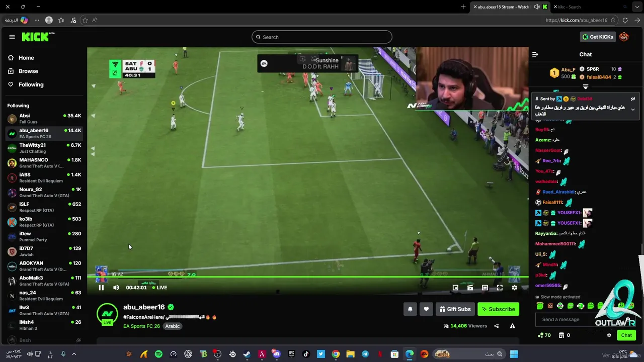Viewport: 644px width, 362px height.
Task: Add page to favorites star
Action: click(x=85, y=20)
